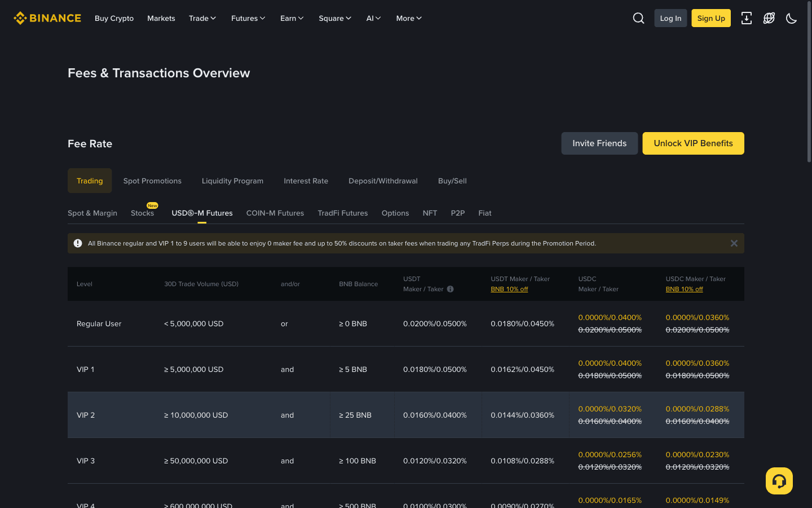Toggle dark mode moon icon

pyautogui.click(x=791, y=18)
